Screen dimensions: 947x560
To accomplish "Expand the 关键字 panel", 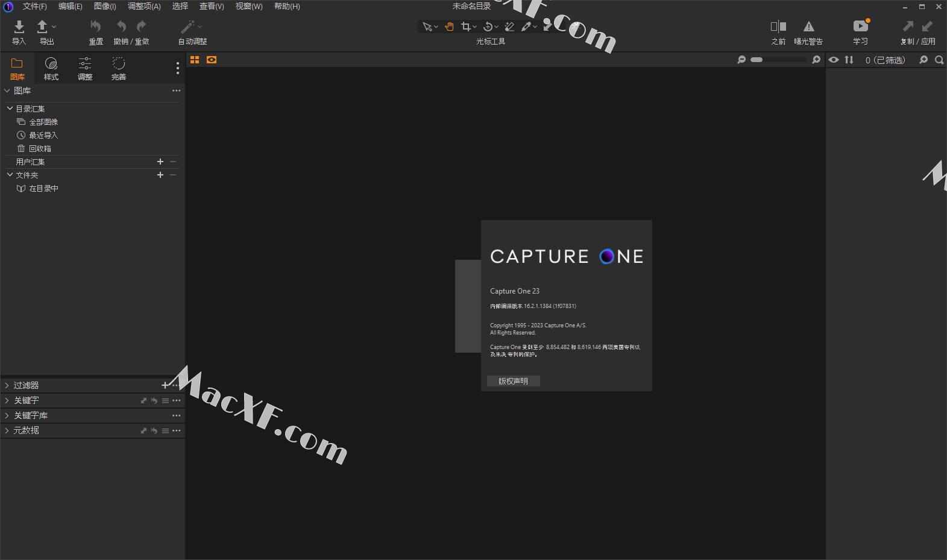I will (x=7, y=400).
